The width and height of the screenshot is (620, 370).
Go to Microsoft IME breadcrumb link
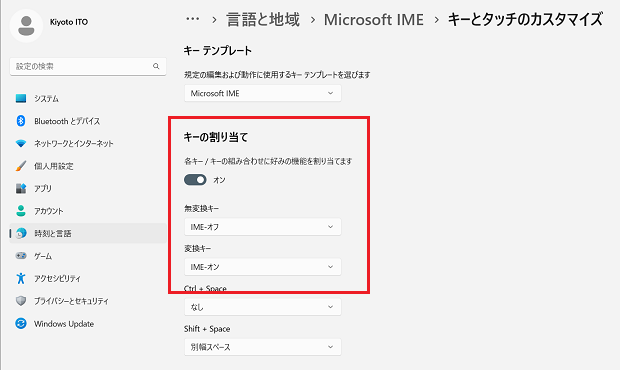point(374,19)
